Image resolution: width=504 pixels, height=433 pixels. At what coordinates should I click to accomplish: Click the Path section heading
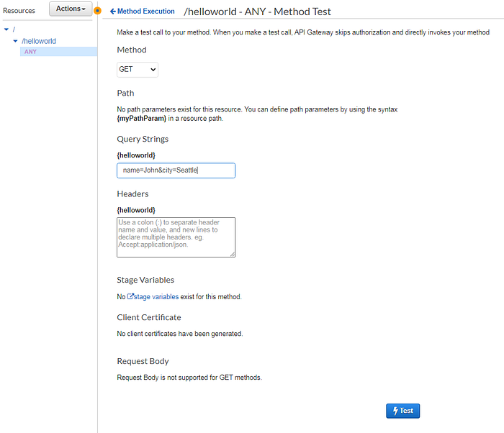tap(125, 94)
